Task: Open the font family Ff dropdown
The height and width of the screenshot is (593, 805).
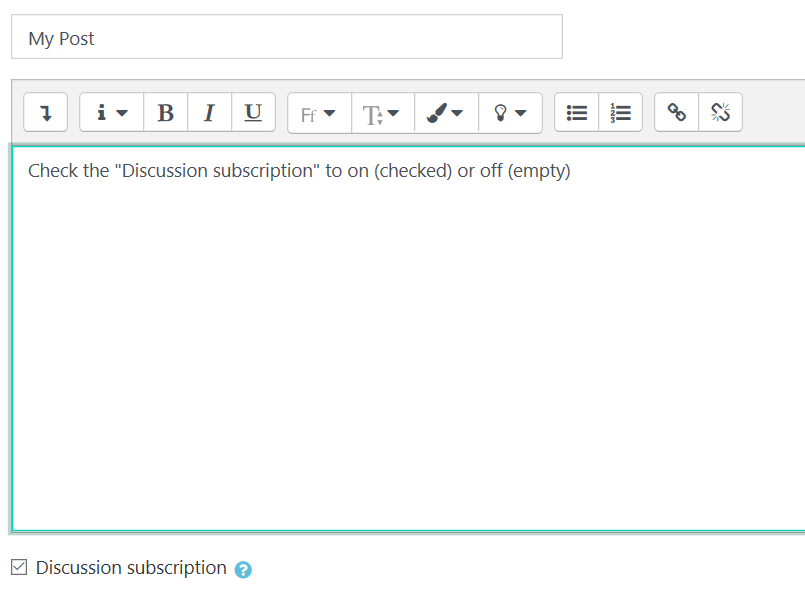Action: [x=318, y=112]
